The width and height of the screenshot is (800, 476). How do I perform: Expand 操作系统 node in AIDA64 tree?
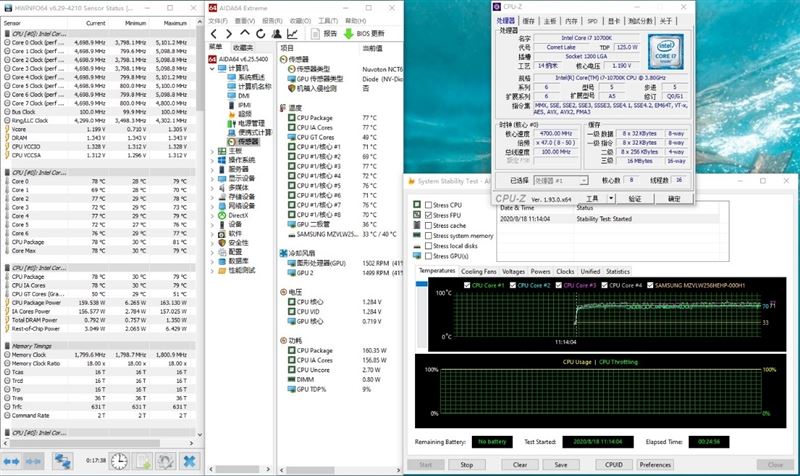212,160
